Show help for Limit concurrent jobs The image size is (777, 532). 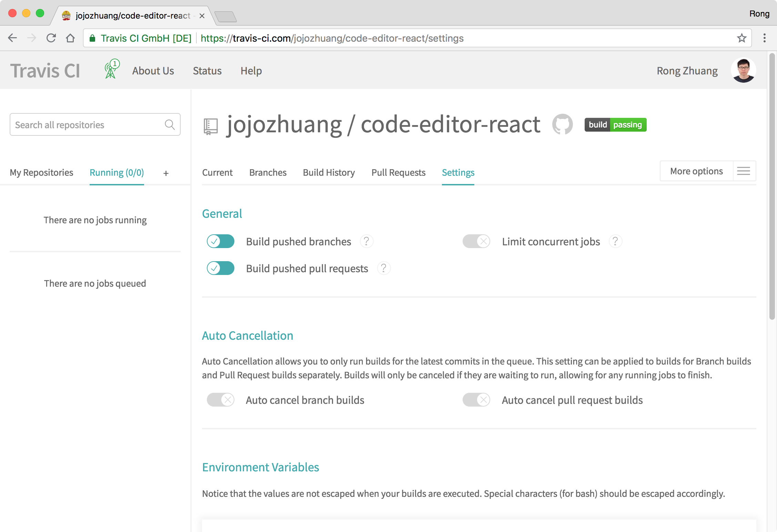615,241
